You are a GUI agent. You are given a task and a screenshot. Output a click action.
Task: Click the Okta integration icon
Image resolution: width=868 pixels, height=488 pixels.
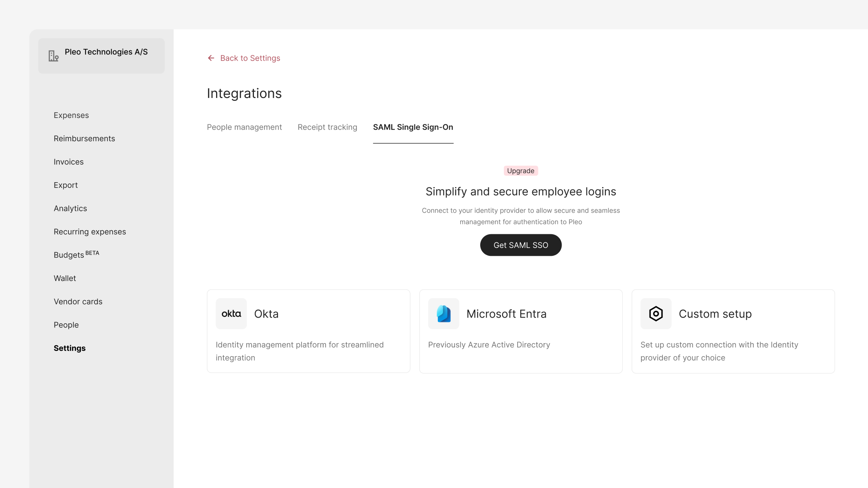point(231,314)
